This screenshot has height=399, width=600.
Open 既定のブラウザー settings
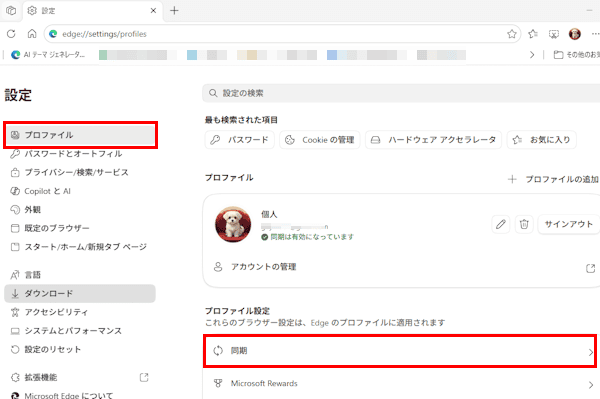(x=80, y=228)
